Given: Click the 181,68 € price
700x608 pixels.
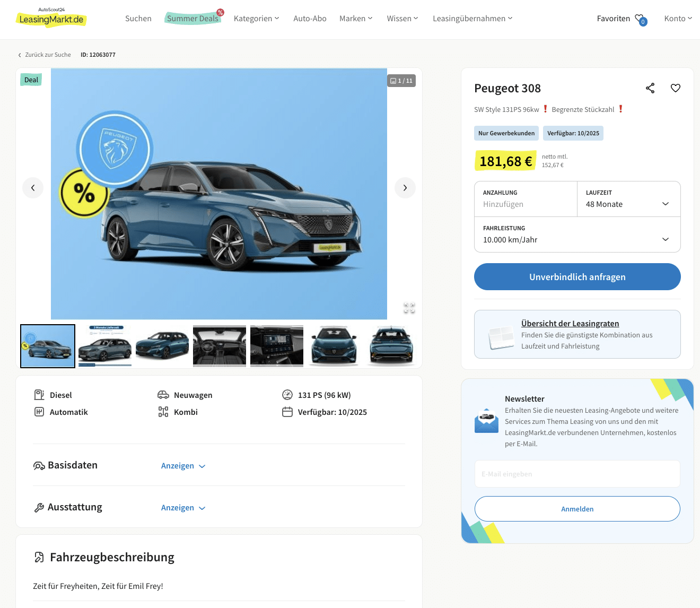Looking at the screenshot, I should (505, 161).
